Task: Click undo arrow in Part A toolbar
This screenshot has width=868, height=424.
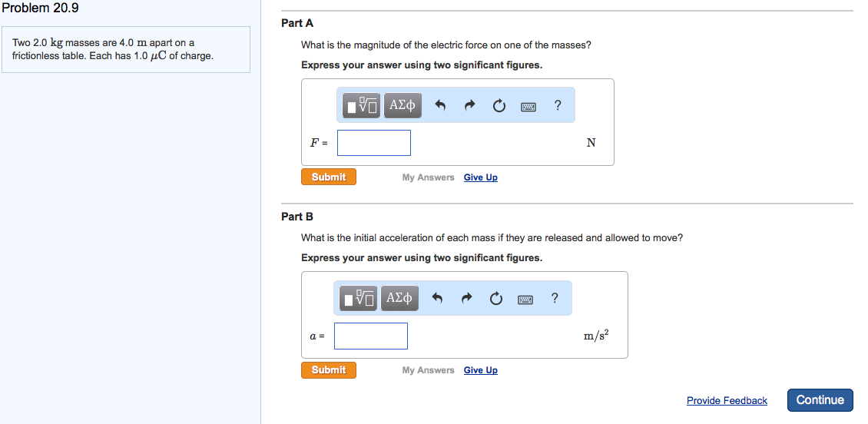Action: pyautogui.click(x=441, y=106)
